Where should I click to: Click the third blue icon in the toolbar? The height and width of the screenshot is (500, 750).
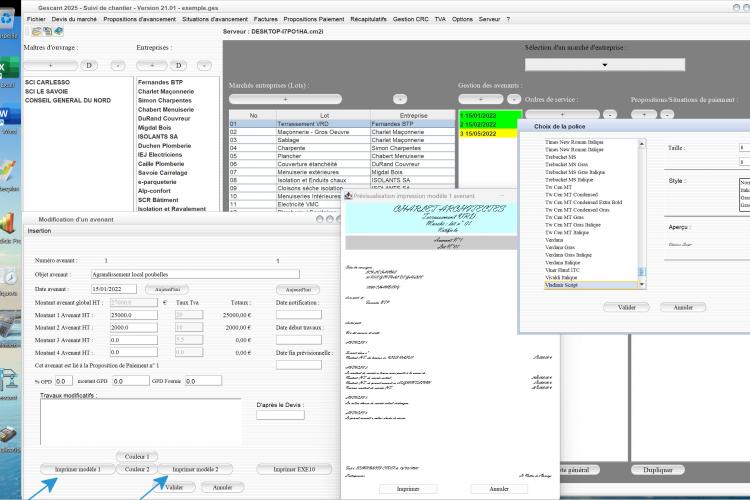point(58,32)
